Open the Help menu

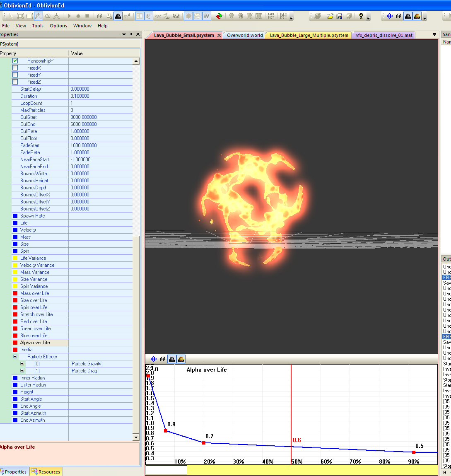coord(103,26)
